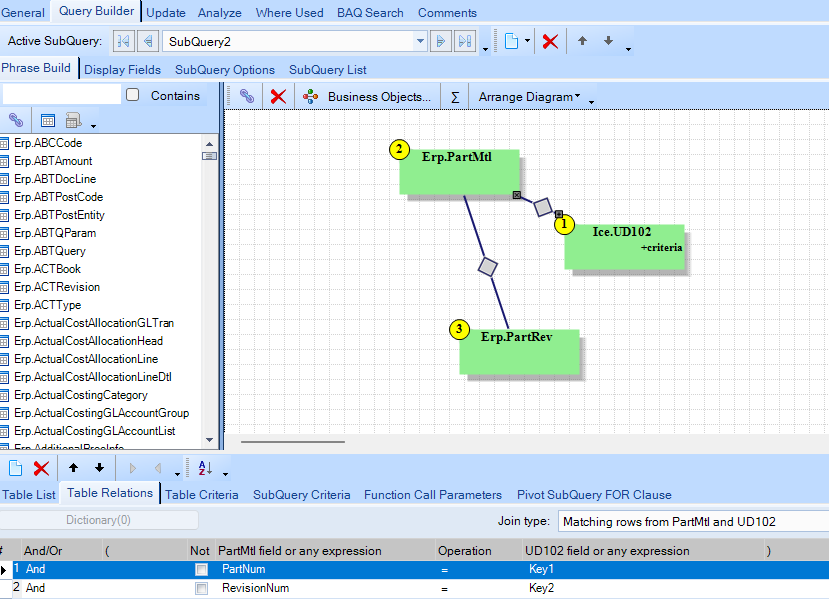
Task: Switch to the General tab
Action: pyautogui.click(x=23, y=13)
